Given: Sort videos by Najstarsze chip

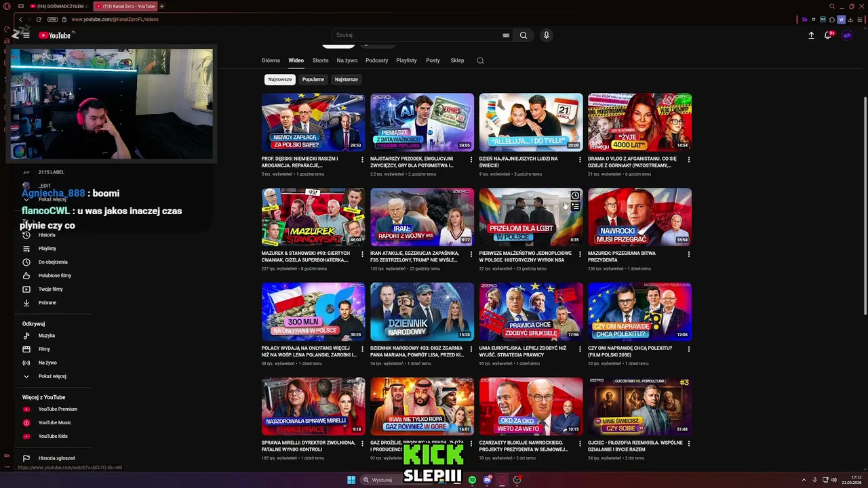Looking at the screenshot, I should pyautogui.click(x=346, y=79).
